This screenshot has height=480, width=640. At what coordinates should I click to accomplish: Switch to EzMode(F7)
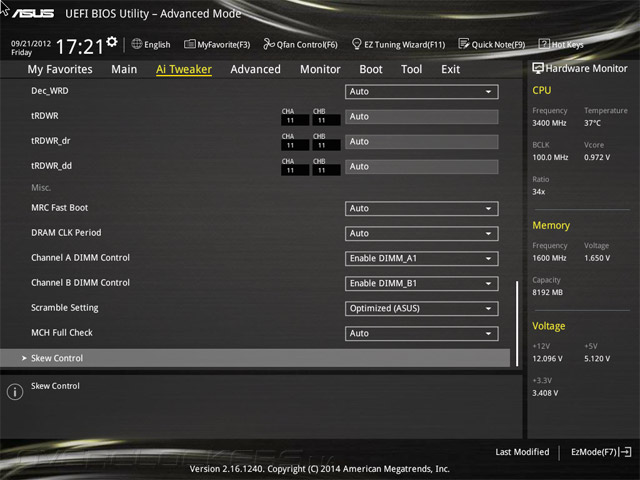594,452
